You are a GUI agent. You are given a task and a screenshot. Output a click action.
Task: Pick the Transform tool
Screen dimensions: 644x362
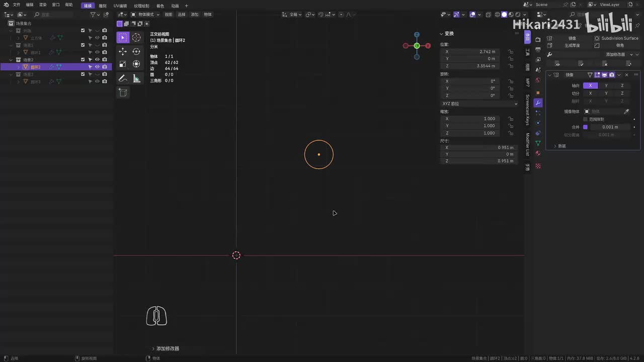pos(136,64)
